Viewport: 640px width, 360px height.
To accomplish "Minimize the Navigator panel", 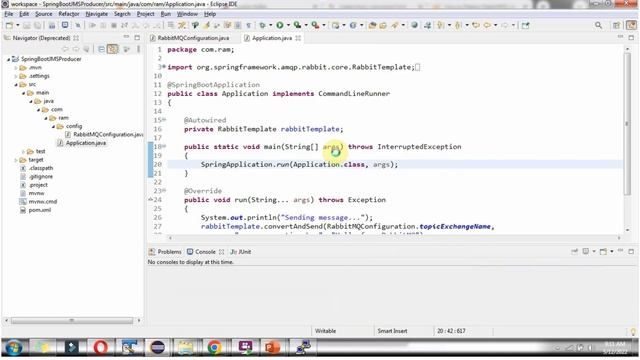I will (126, 38).
